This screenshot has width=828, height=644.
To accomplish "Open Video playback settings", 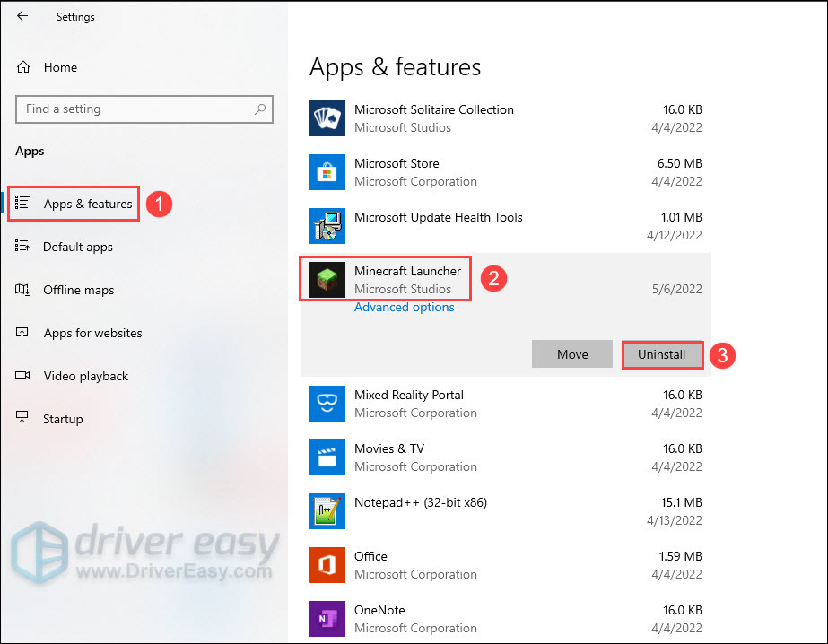I will pos(86,376).
